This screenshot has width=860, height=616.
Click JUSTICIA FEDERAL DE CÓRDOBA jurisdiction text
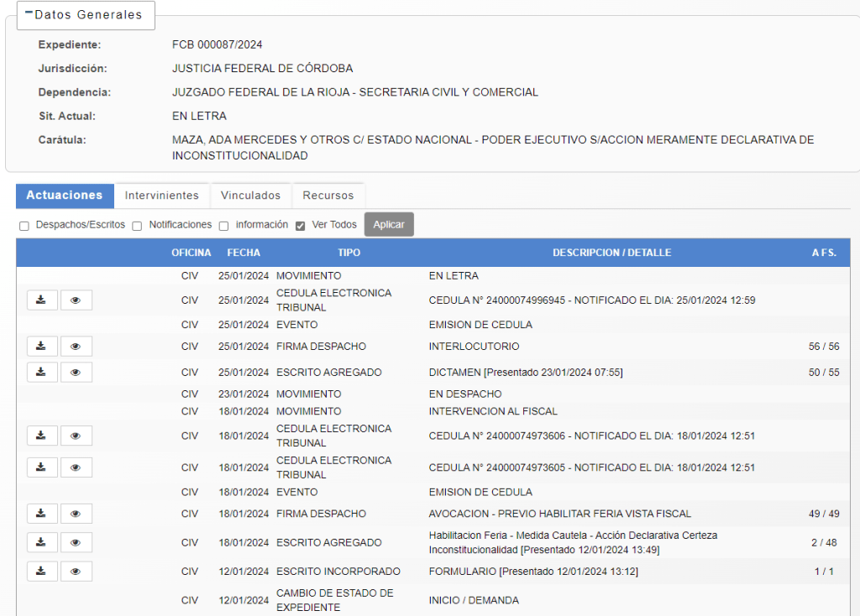[263, 69]
